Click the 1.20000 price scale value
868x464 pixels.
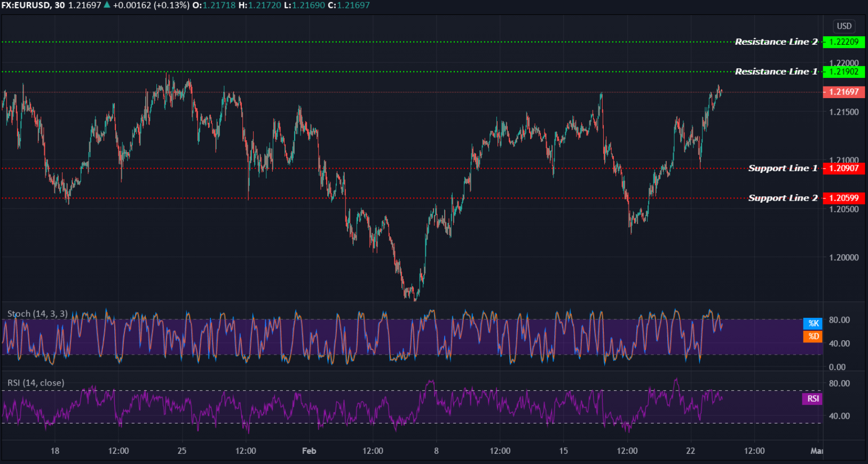point(844,257)
